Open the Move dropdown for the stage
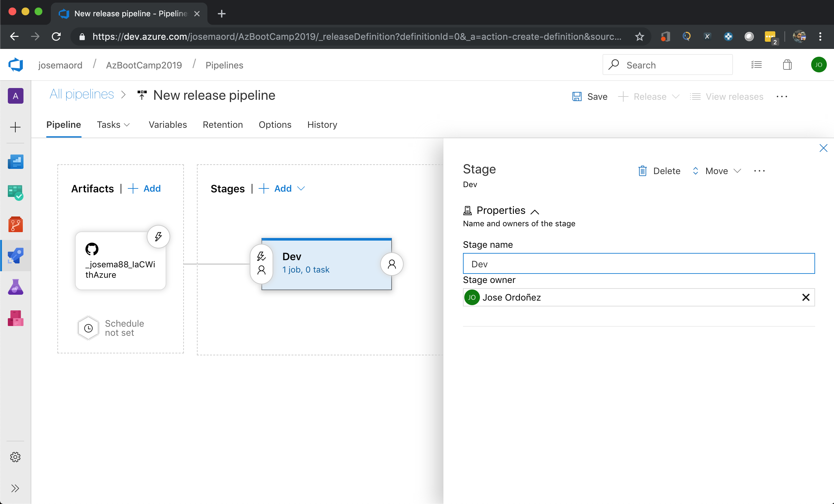The image size is (834, 504). click(717, 171)
